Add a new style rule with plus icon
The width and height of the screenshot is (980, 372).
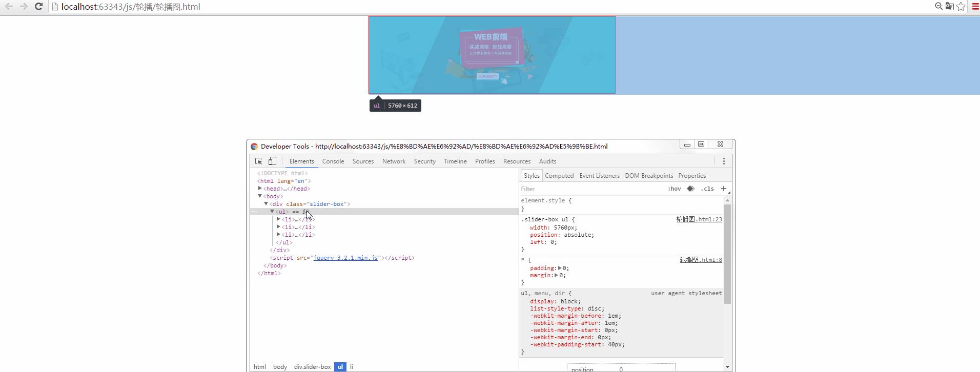point(724,189)
